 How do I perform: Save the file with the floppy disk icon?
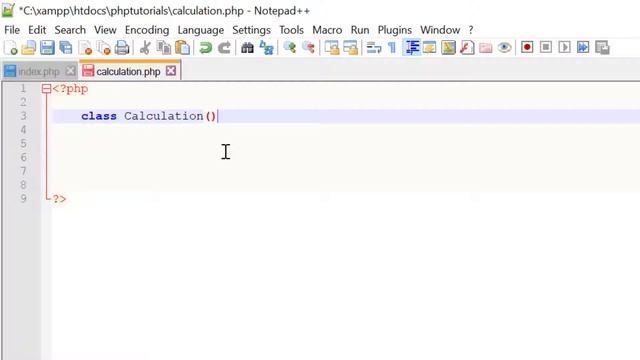47,48
